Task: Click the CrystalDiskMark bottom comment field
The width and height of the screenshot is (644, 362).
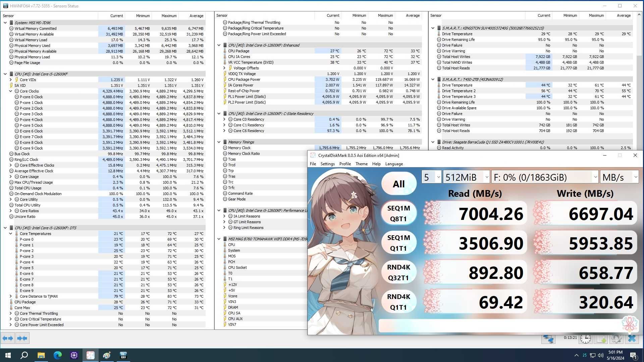Action: click(500, 325)
